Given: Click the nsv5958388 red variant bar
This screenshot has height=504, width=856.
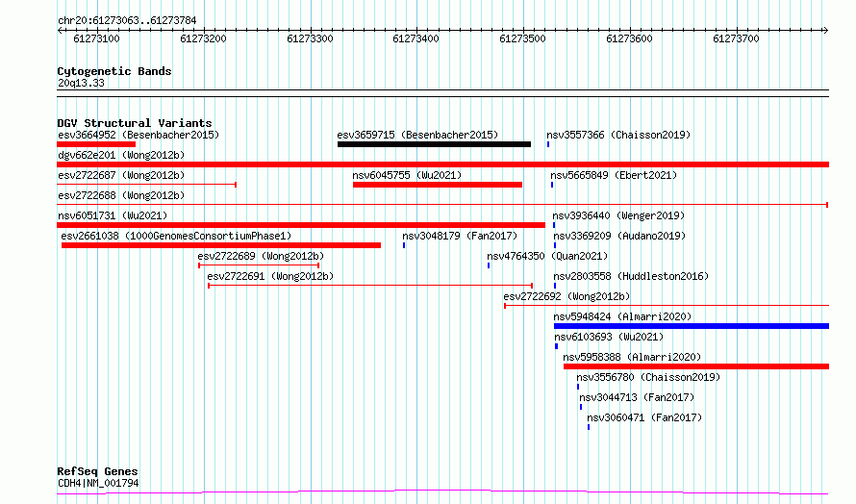Looking at the screenshot, I should [696, 366].
